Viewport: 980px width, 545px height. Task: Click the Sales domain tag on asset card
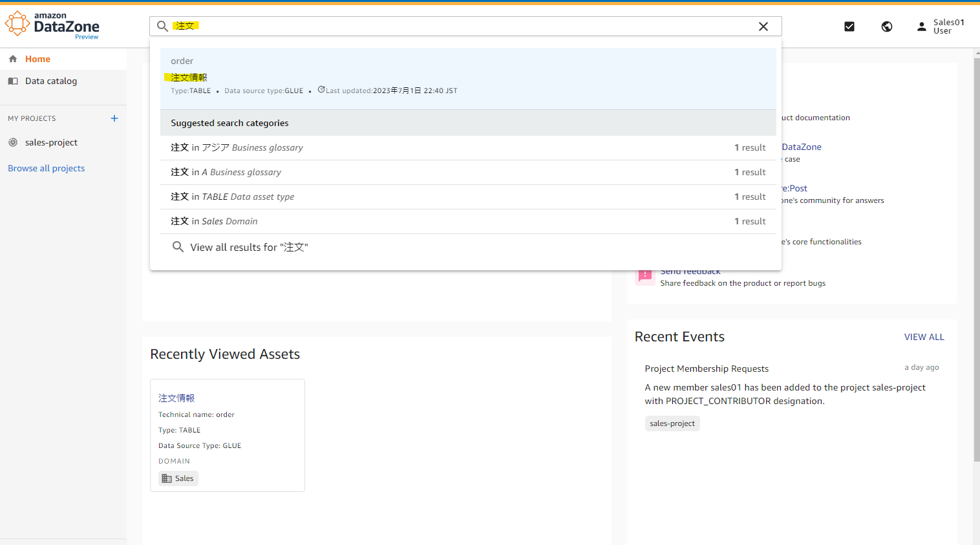(178, 478)
